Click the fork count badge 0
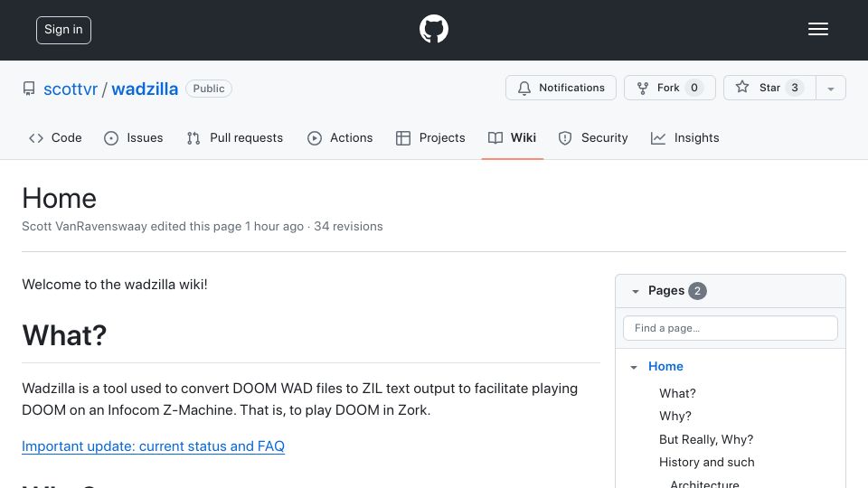The width and height of the screenshot is (868, 488). [x=693, y=88]
